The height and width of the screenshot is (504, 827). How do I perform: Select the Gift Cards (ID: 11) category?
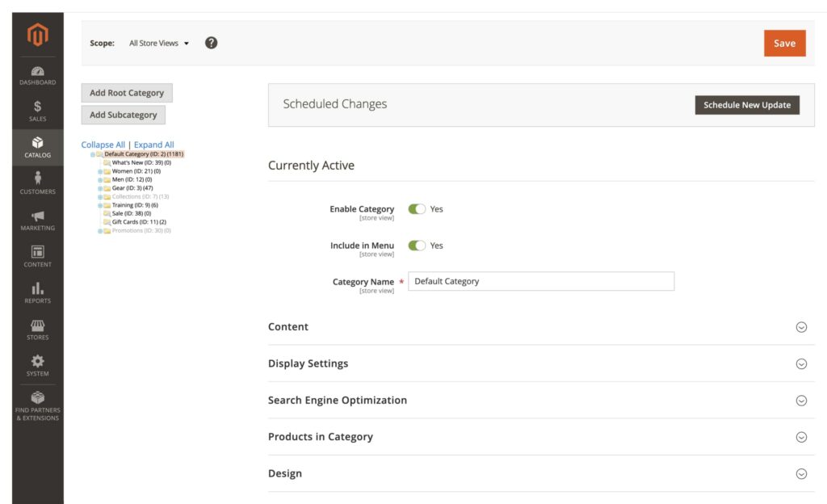point(139,222)
